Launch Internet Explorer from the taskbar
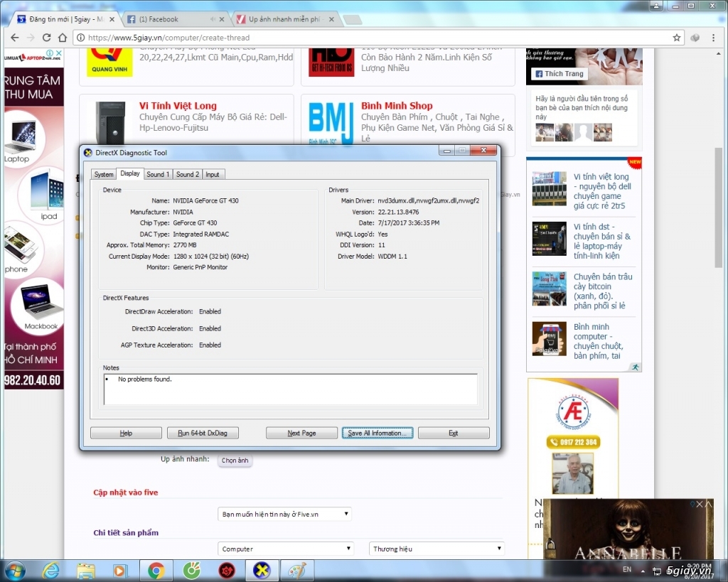 [50, 571]
